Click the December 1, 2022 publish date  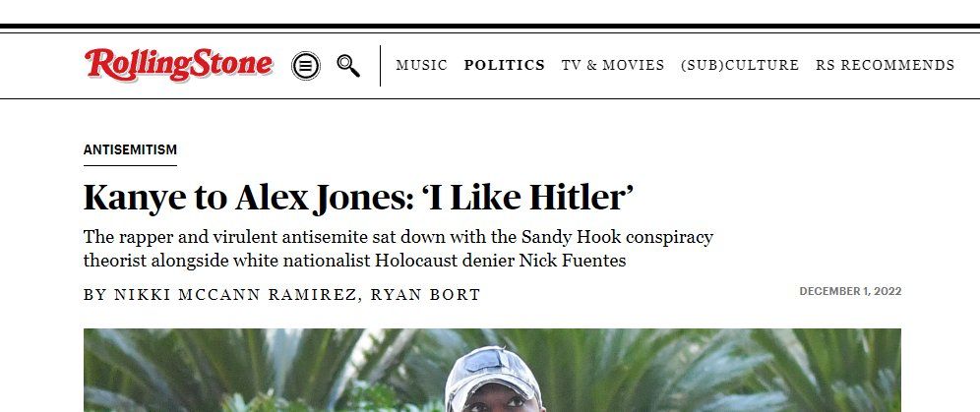pyautogui.click(x=850, y=291)
